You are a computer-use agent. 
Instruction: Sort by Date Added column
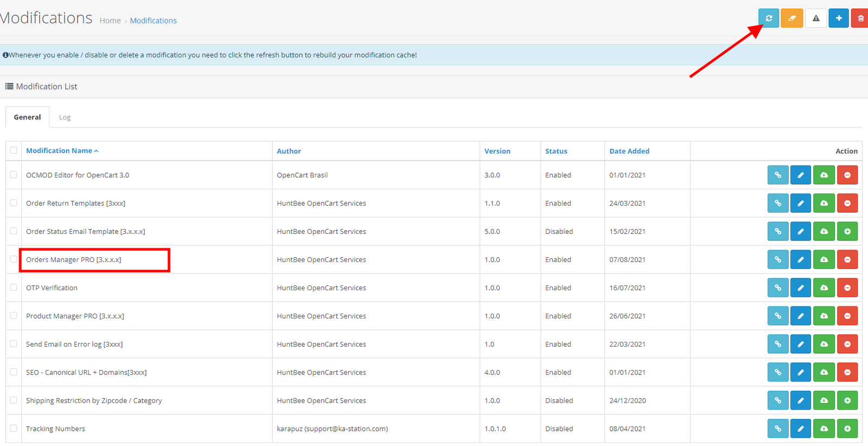(629, 151)
